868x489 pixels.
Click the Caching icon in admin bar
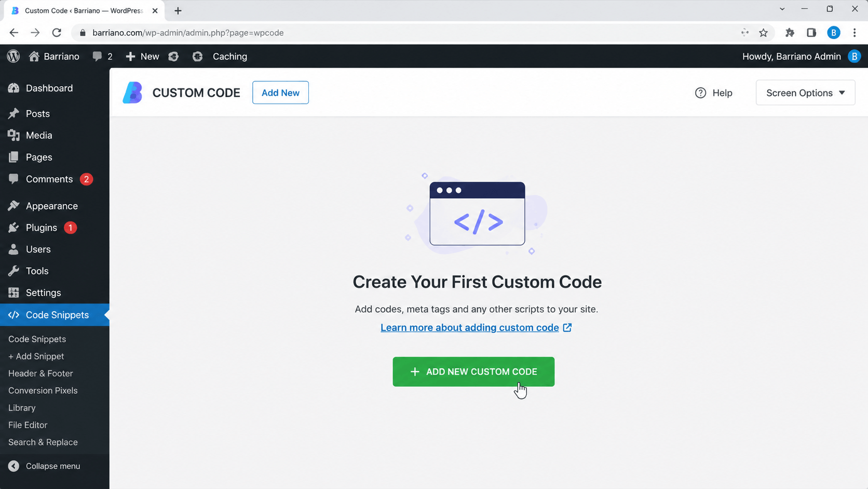pos(197,56)
